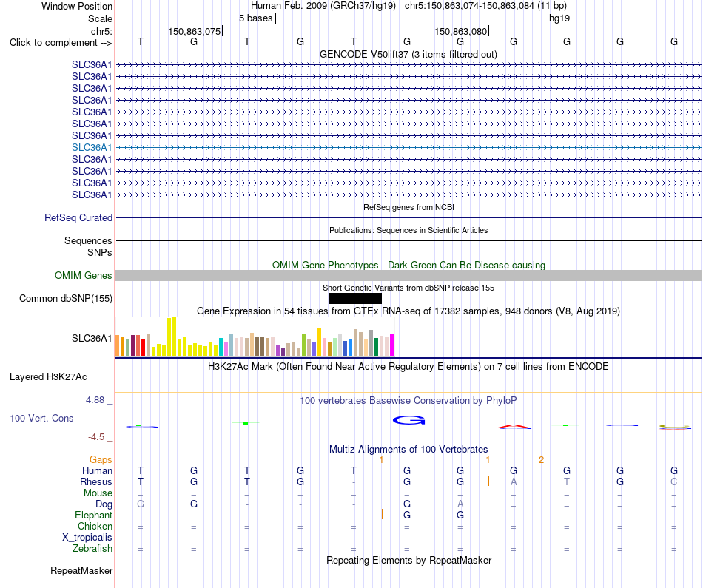Select the X_tropicalis species label
Screen dimensions: 703x588
click(x=87, y=538)
